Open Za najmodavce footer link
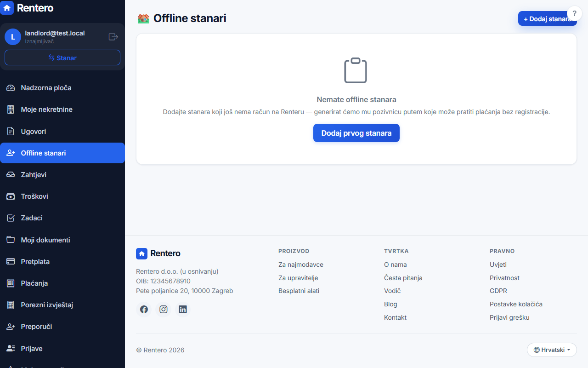Screen dimensions: 588x368 tap(301, 264)
